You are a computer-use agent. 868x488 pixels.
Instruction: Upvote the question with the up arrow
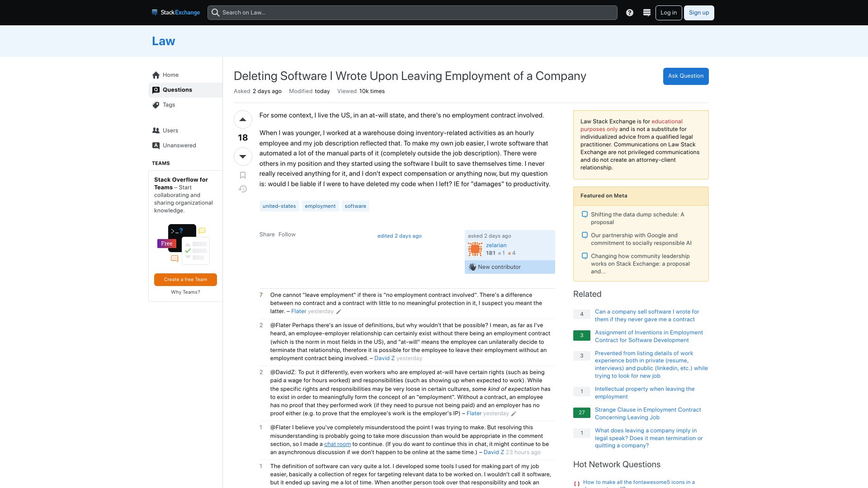243,120
